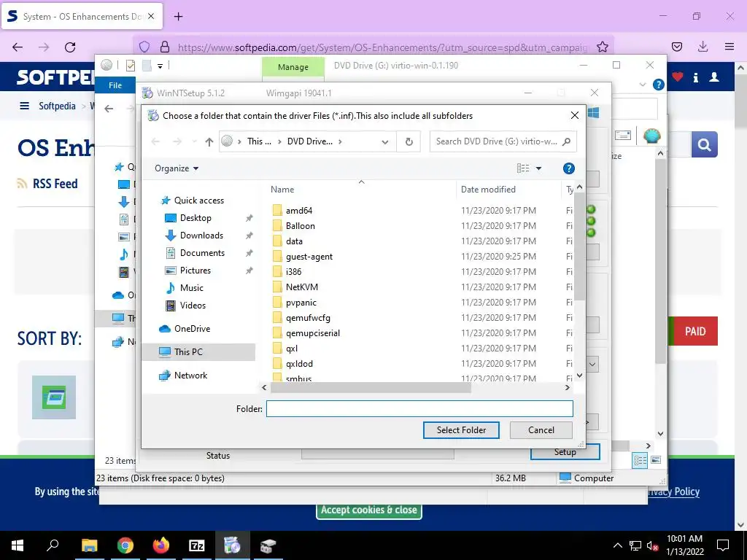Select OneDrive in the navigation pane
747x560 pixels.
[x=192, y=329]
